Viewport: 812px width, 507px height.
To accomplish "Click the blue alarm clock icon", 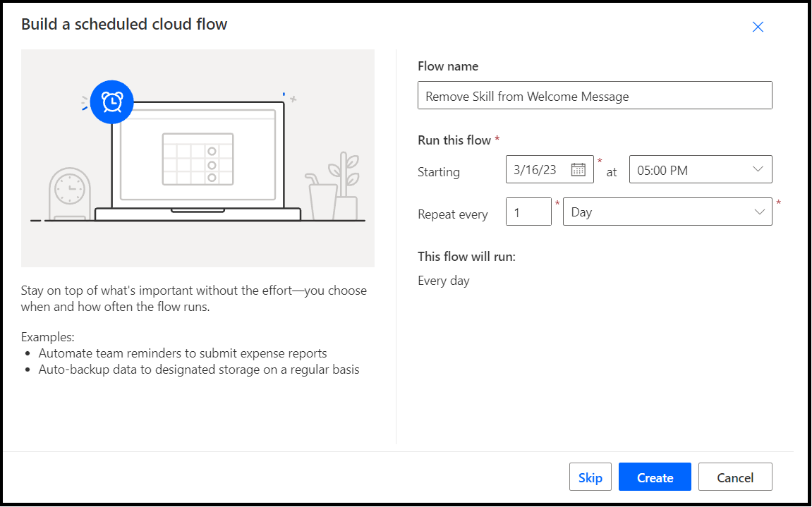I will [111, 102].
